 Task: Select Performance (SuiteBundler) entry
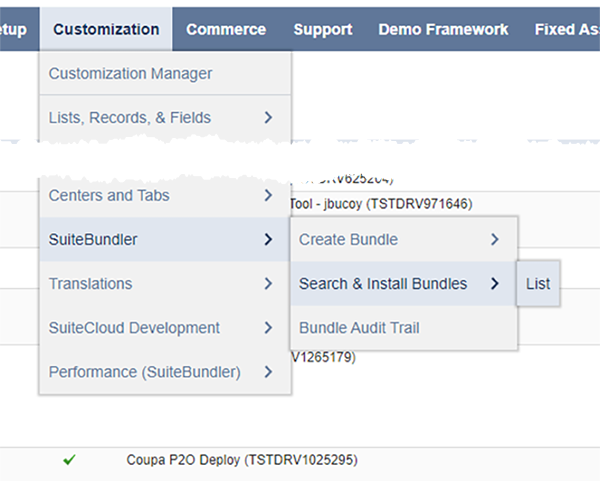(x=165, y=372)
